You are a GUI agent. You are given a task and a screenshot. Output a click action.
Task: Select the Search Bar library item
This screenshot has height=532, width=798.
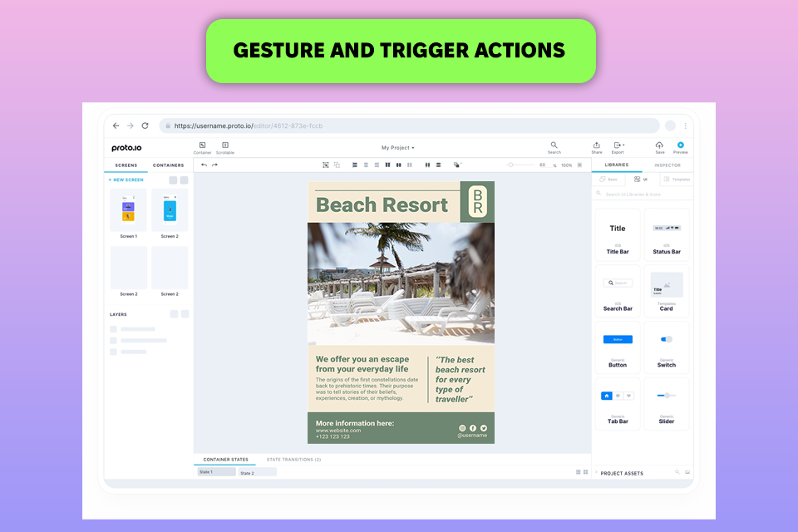pyautogui.click(x=618, y=291)
